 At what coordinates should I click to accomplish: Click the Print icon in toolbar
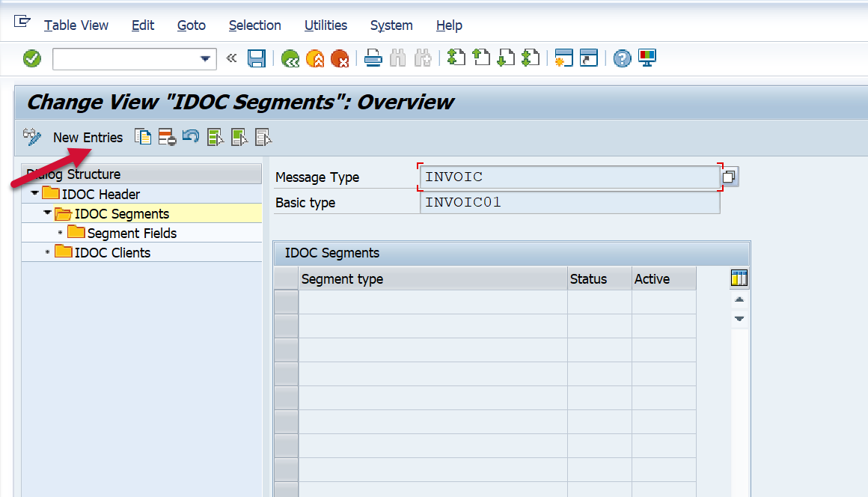point(373,58)
